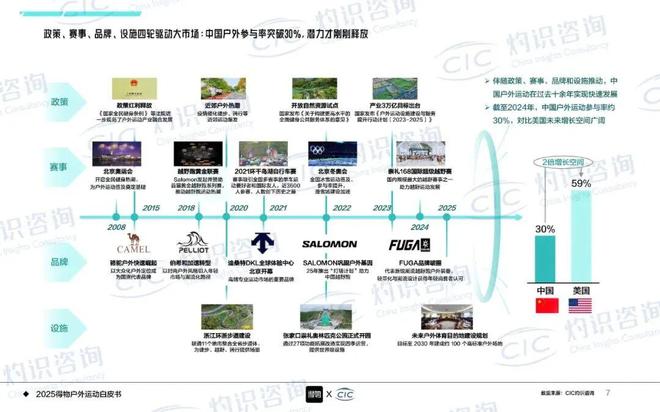Screen dimensions: 660x412
Task: Click the FUGA品牌破圈 caption
Action: pyautogui.click(x=420, y=263)
